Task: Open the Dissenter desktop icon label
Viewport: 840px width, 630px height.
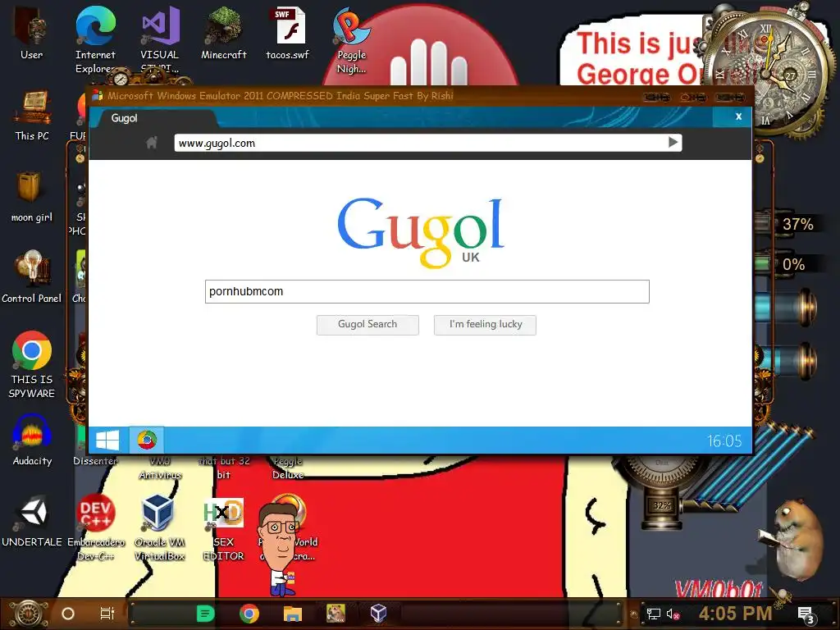Action: tap(95, 461)
